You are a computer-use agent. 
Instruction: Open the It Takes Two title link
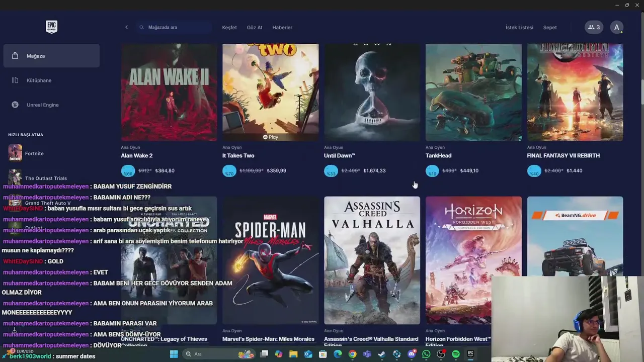point(238,156)
